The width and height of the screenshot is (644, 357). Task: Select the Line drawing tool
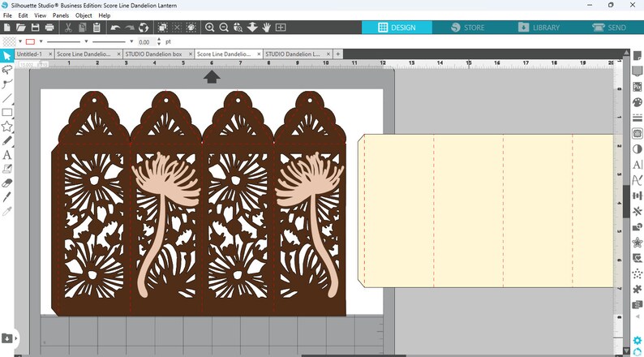[x=7, y=98]
